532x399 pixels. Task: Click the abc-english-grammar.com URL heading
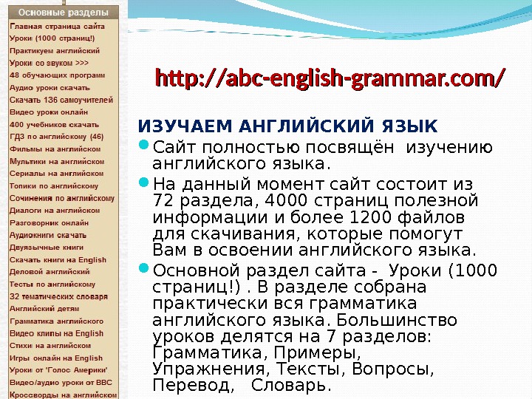(330, 78)
